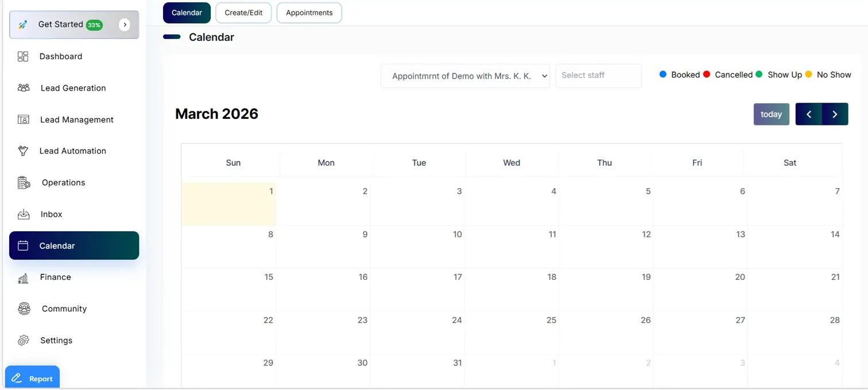Click the Operations icon in sidebar
Viewport: 868px width, 390px height.
(24, 183)
